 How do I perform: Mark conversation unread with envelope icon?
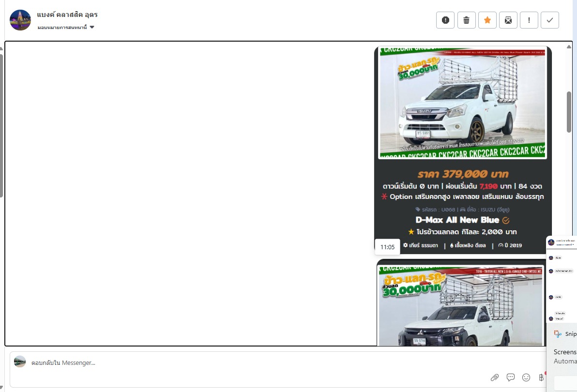[x=508, y=20]
